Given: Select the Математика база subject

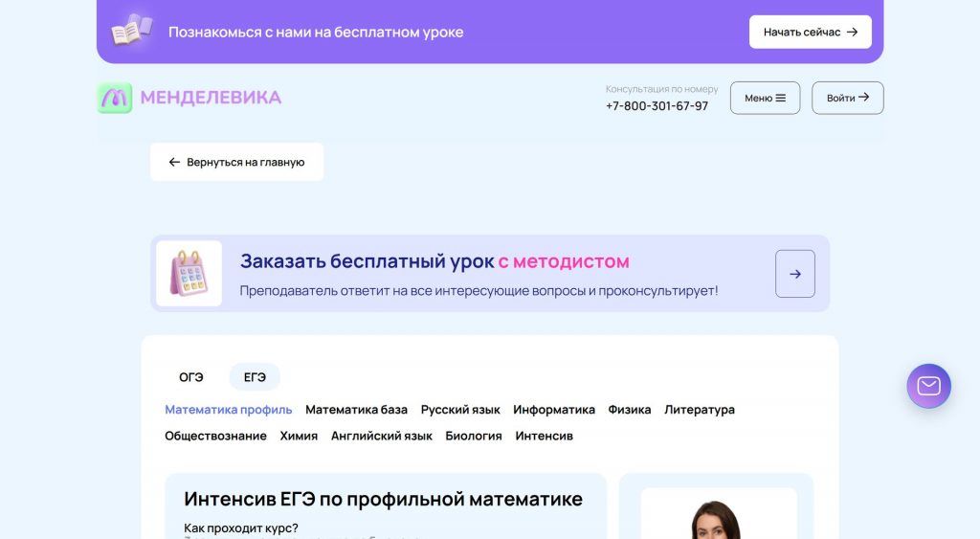Looking at the screenshot, I should [356, 410].
